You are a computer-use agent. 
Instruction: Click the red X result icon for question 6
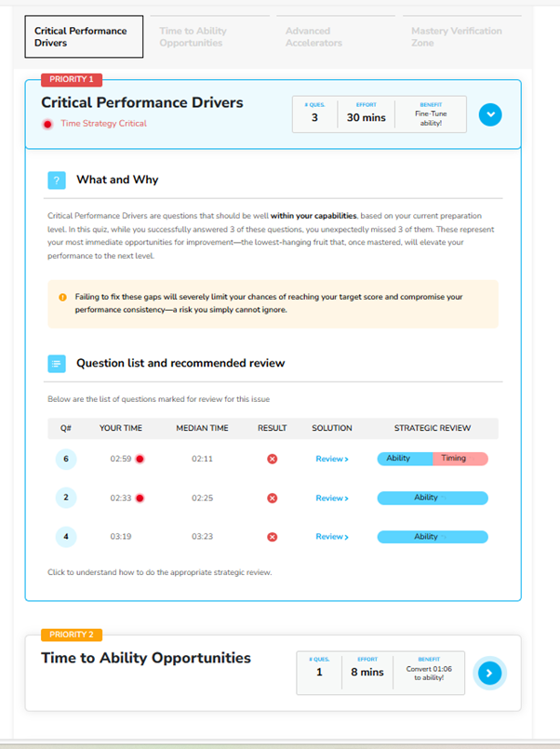[272, 459]
